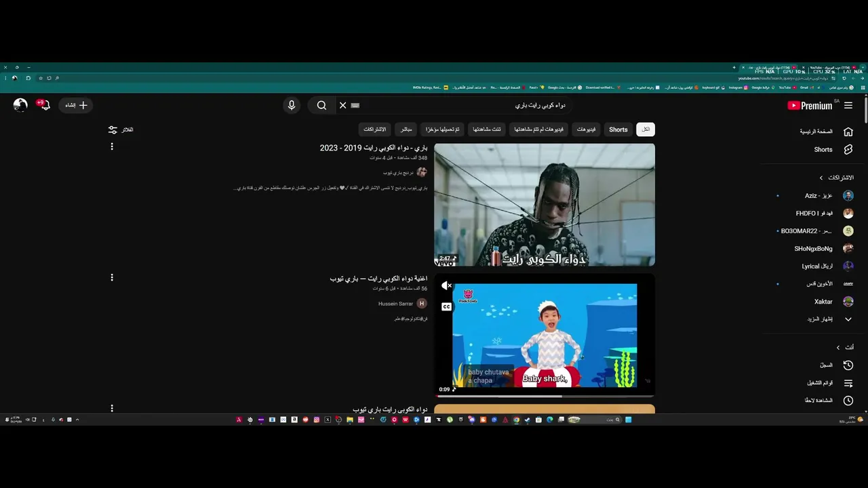Open notifications bell with 9+ badge
The height and width of the screenshot is (488, 868).
pyautogui.click(x=45, y=105)
